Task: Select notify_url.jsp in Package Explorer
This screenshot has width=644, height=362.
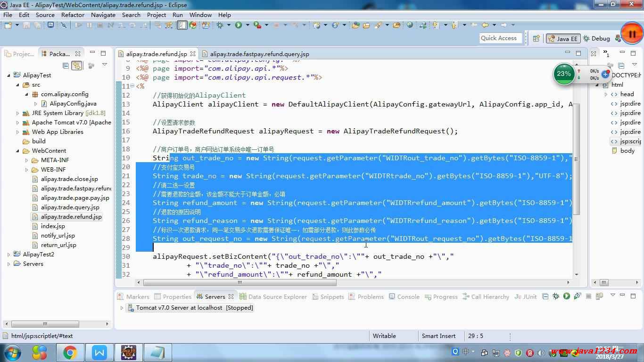Action: click(x=58, y=235)
